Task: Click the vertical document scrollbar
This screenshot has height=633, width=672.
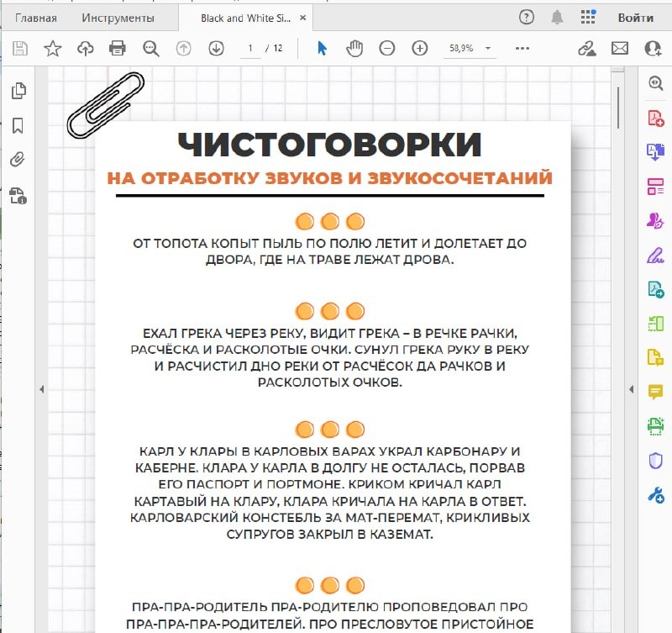Action: (618, 108)
